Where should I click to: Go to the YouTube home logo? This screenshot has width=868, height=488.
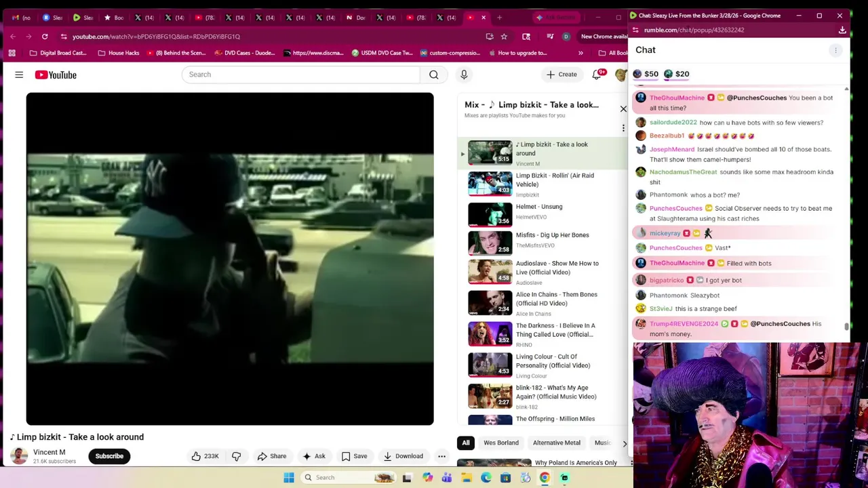[56, 75]
